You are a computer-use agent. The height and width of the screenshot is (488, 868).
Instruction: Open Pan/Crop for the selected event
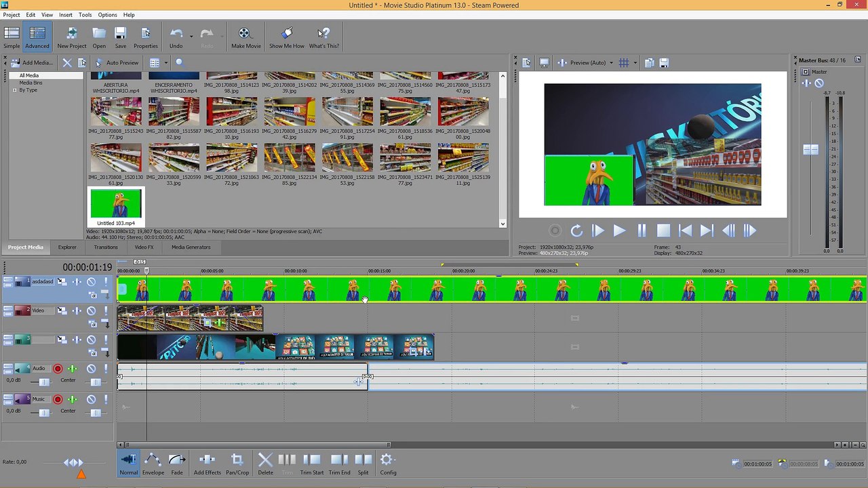point(237,464)
